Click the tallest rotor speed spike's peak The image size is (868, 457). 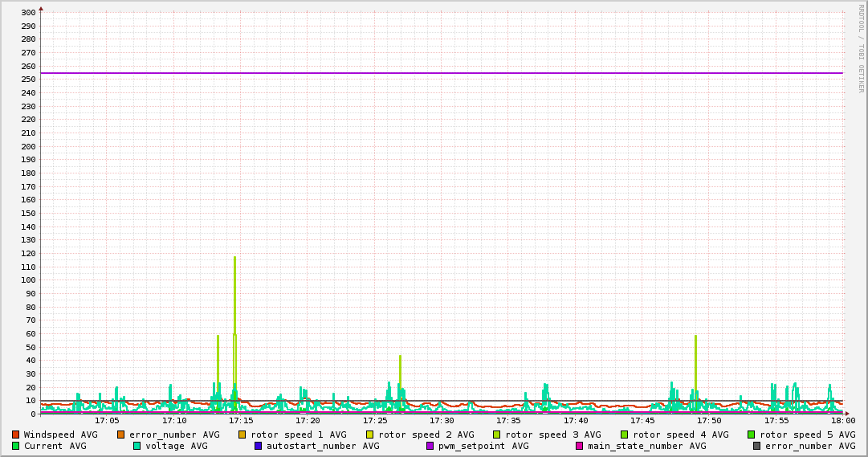[234, 258]
